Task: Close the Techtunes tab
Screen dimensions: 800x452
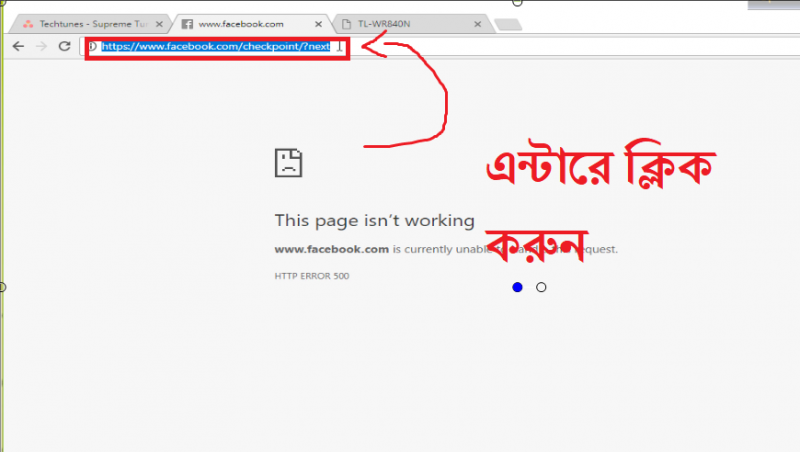Action: [x=159, y=24]
